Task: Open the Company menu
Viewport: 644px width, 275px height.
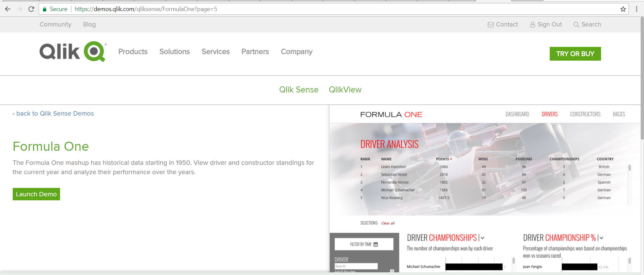Action: (297, 52)
